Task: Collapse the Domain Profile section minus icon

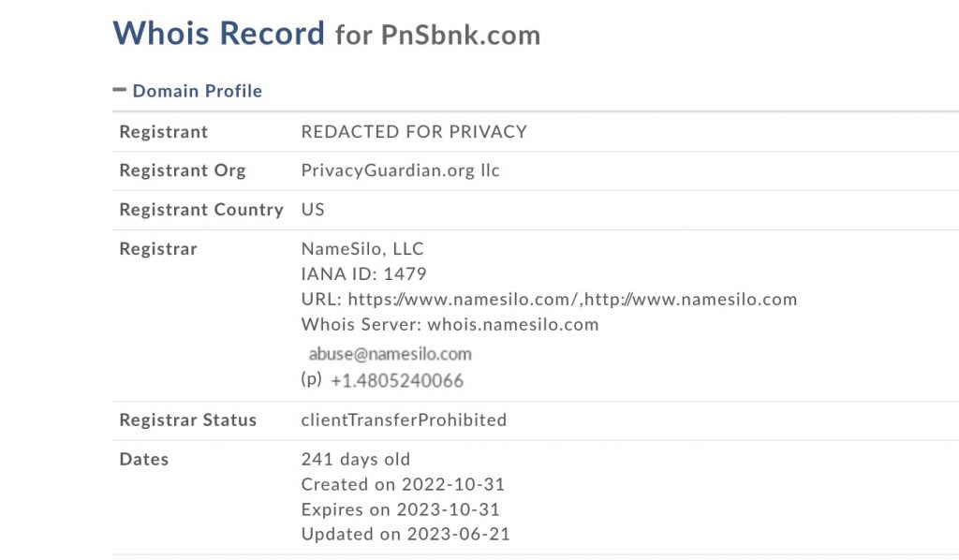Action: (119, 90)
